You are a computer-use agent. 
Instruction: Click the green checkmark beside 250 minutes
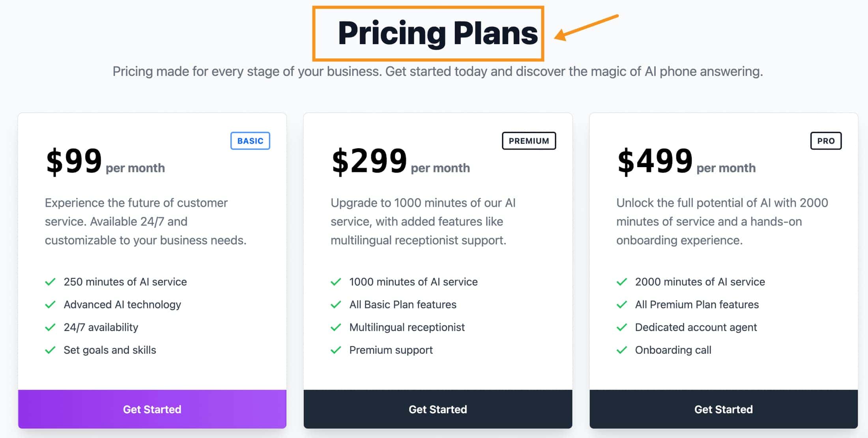click(50, 282)
